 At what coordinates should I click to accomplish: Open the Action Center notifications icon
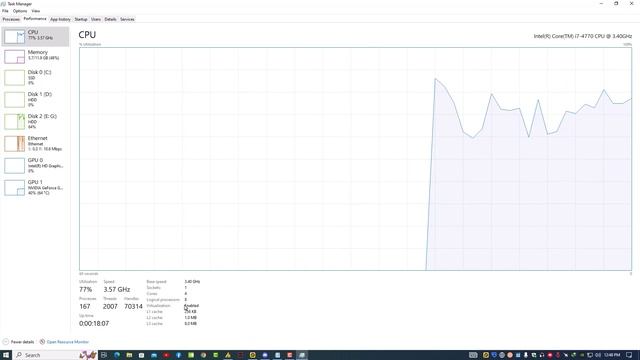pos(629,355)
